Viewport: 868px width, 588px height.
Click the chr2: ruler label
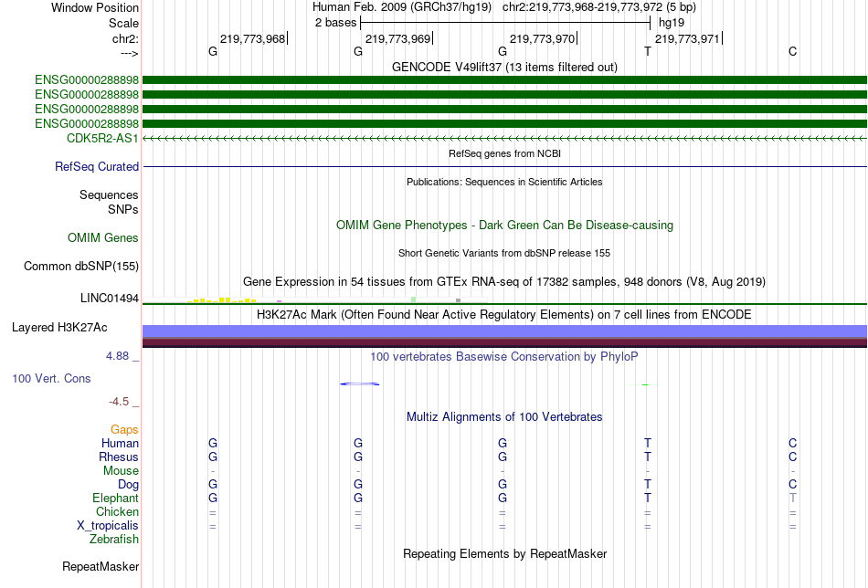125,38
